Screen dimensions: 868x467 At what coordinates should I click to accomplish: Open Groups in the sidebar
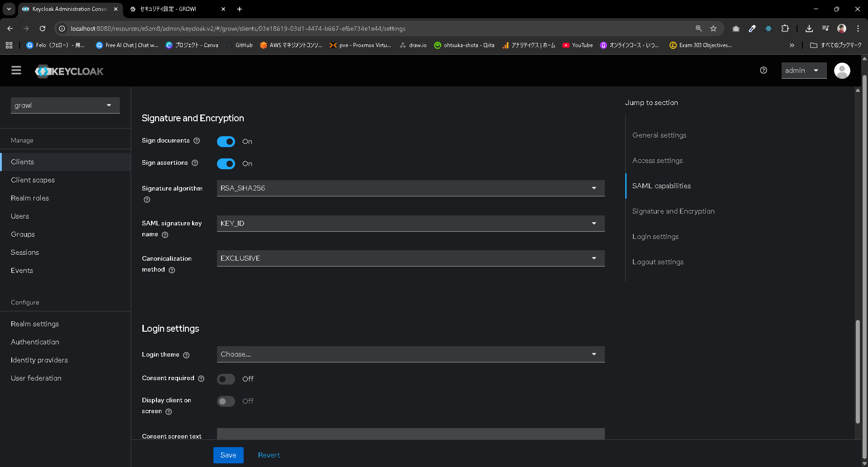[x=66, y=234]
